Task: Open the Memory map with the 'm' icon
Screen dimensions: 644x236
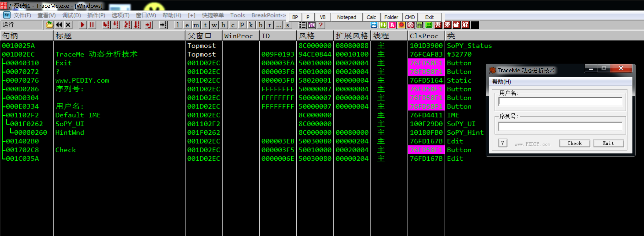Action: (x=196, y=25)
